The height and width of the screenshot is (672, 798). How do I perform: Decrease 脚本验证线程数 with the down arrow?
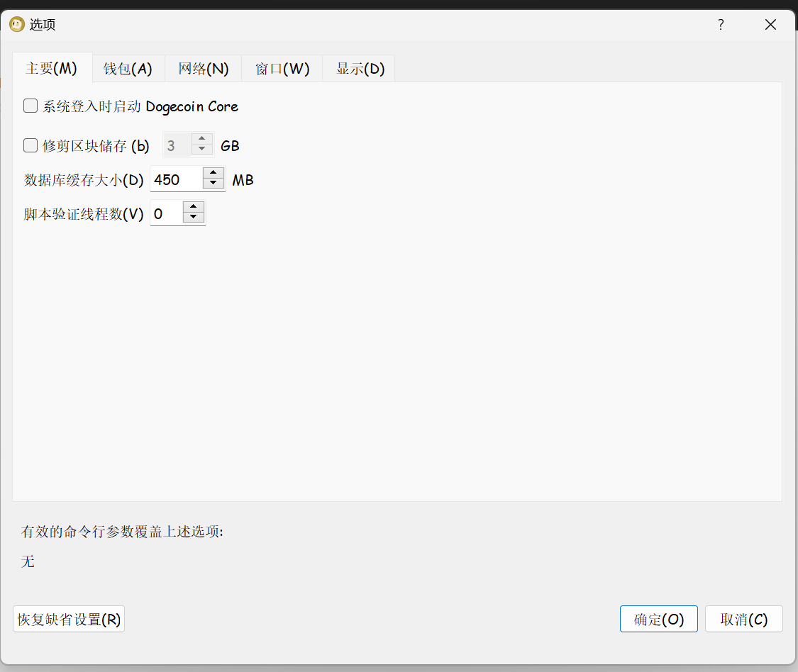tap(194, 219)
